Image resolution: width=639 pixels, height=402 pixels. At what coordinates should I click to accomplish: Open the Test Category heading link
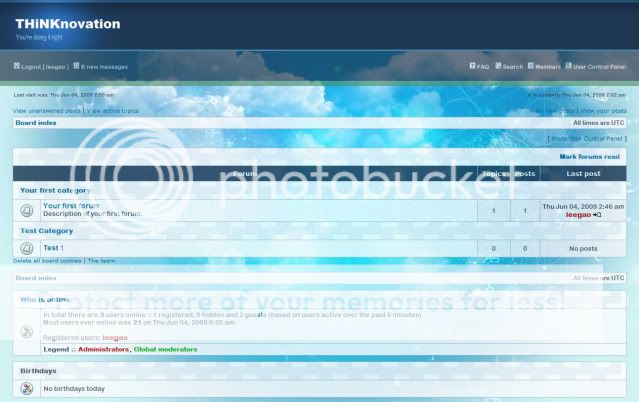(47, 230)
